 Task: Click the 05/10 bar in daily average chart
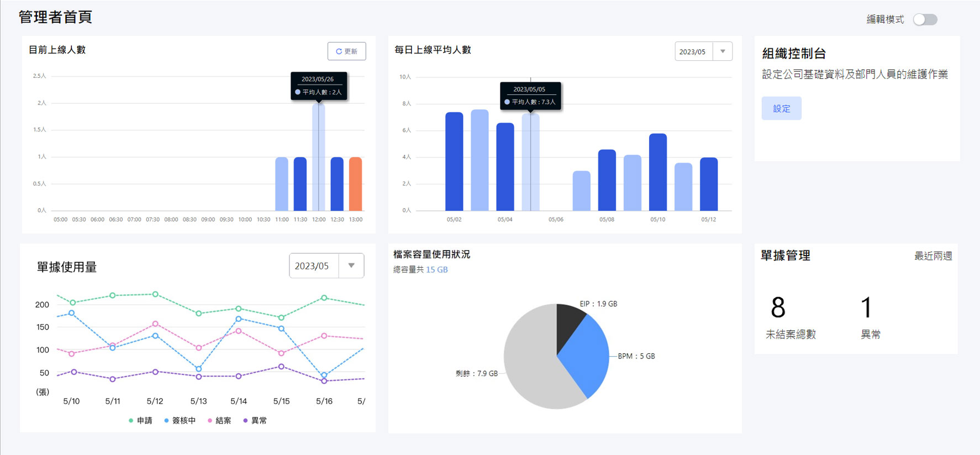click(x=657, y=172)
